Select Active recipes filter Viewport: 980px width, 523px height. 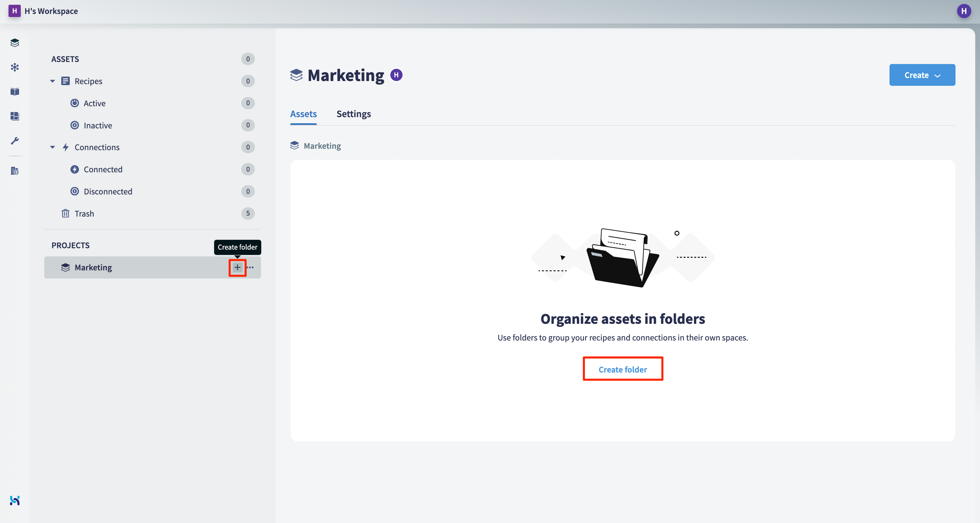coord(94,103)
